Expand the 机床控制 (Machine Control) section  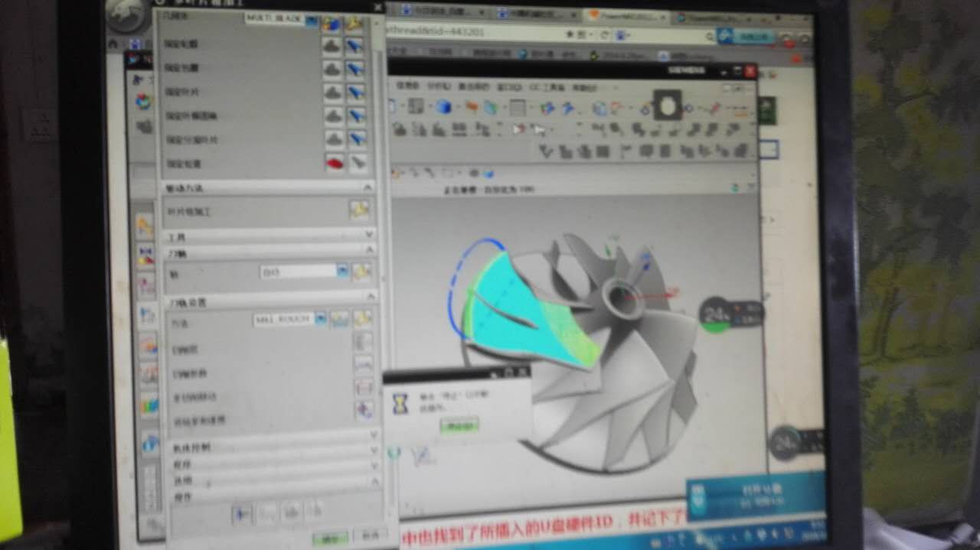coord(374,434)
